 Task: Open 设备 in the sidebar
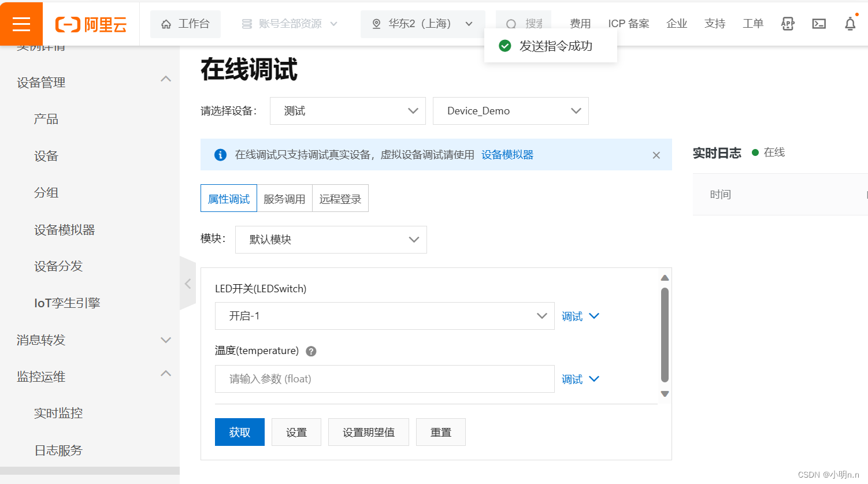46,156
